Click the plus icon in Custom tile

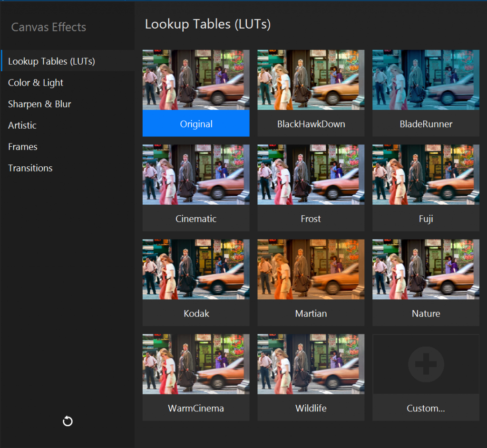tap(426, 364)
